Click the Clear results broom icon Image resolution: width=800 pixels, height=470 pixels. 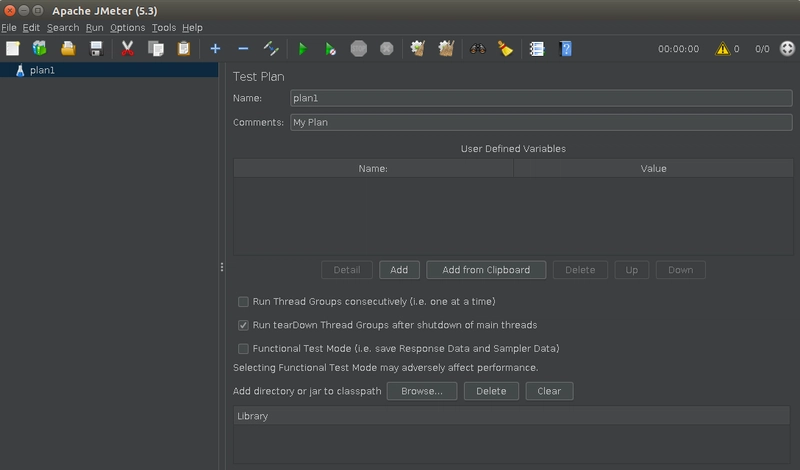[x=418, y=48]
